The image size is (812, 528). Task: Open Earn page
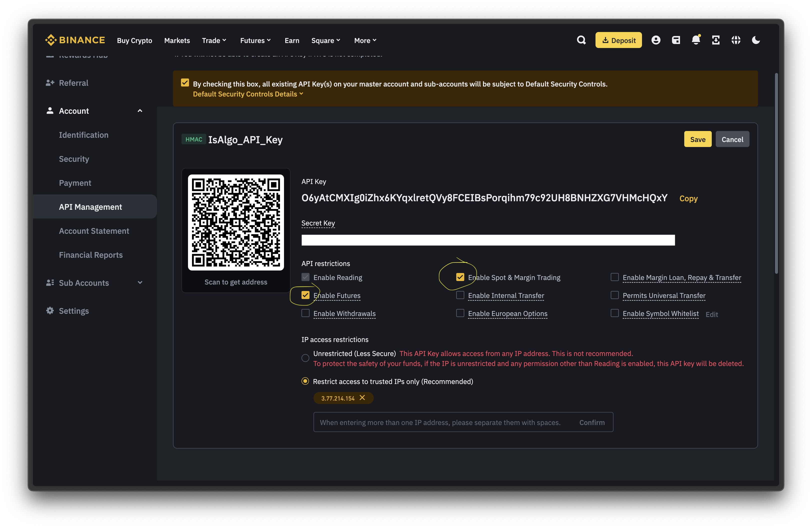(x=292, y=40)
